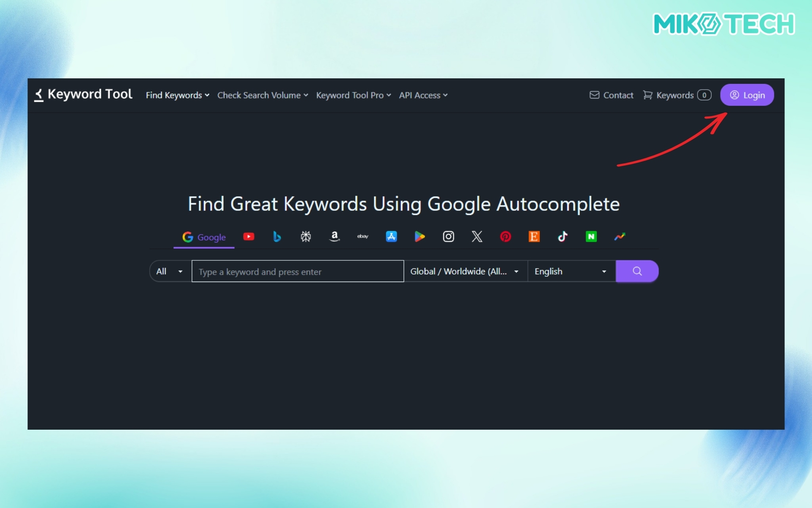Image resolution: width=812 pixels, height=508 pixels.
Task: Open the Global / Worldwide location dropdown
Action: (x=465, y=271)
